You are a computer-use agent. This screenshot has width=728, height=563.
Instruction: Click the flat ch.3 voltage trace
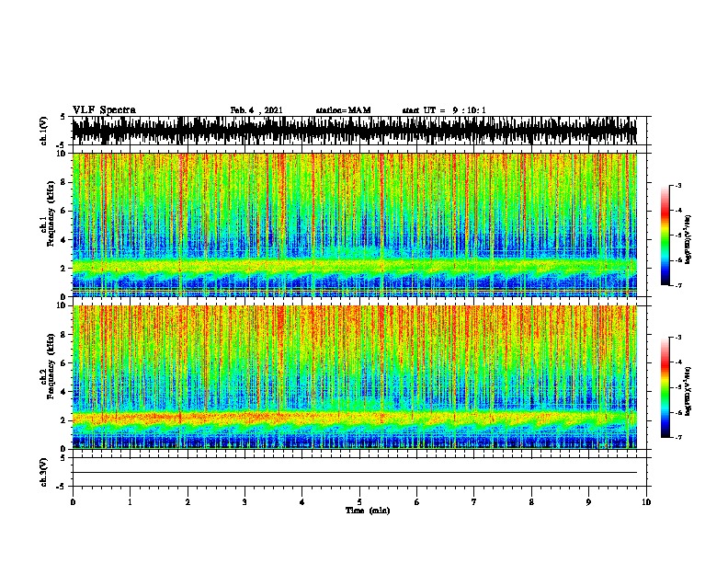coord(355,473)
